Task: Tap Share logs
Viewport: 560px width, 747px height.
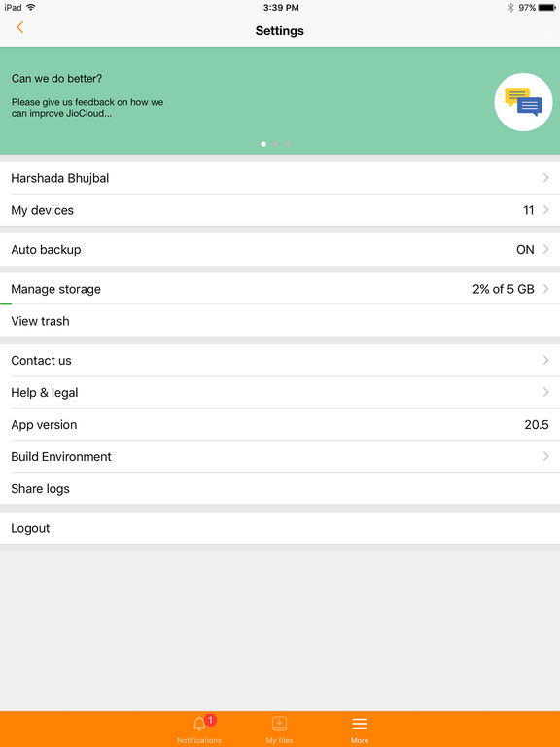Action: (x=280, y=489)
